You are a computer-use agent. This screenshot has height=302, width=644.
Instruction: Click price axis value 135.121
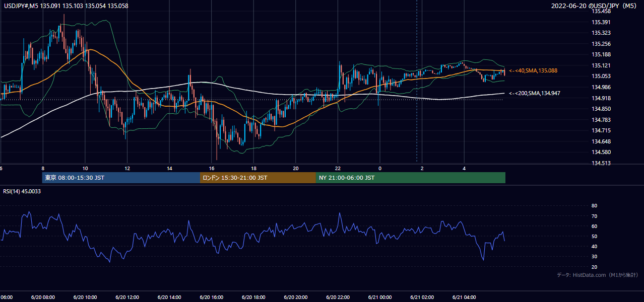click(601, 65)
